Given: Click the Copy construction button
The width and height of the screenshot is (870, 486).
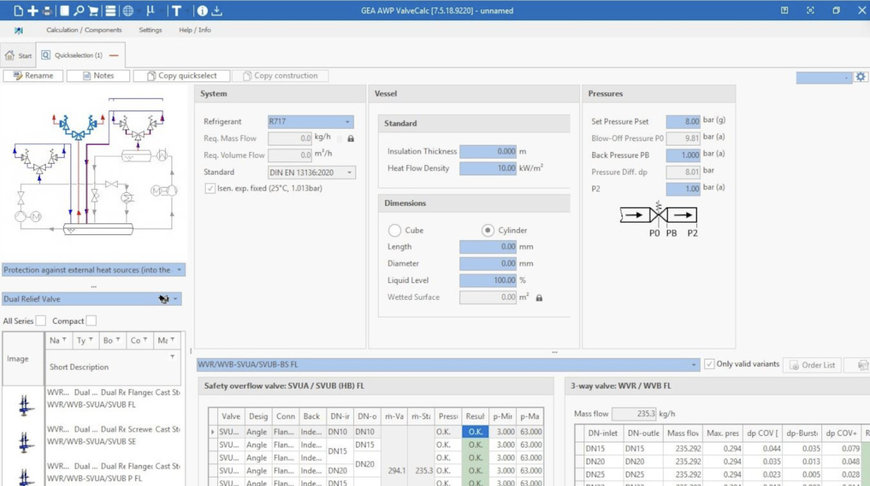Looking at the screenshot, I should (x=281, y=75).
